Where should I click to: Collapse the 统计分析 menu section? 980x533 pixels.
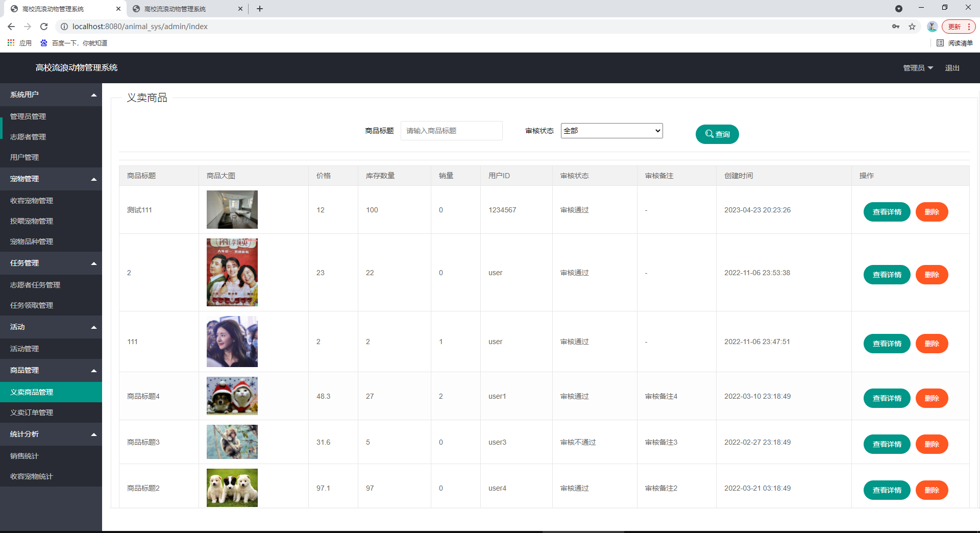point(51,434)
